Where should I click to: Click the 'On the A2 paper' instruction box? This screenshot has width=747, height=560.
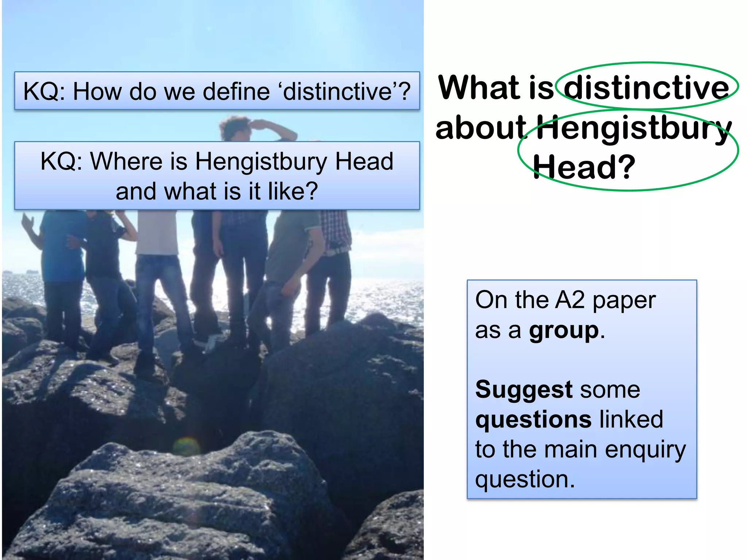click(x=582, y=389)
